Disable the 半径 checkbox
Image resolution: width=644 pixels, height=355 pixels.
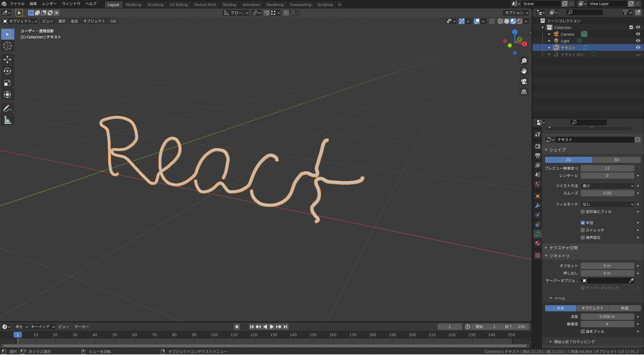pyautogui.click(x=583, y=223)
